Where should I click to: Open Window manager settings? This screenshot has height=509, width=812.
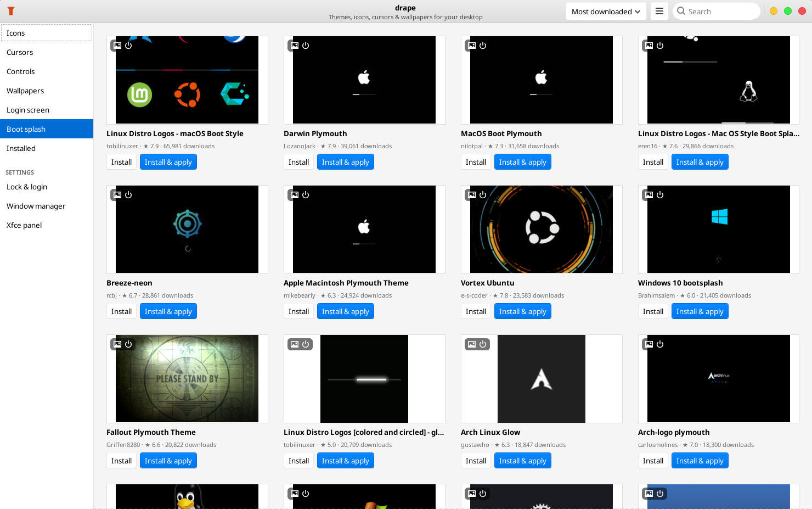point(47,206)
